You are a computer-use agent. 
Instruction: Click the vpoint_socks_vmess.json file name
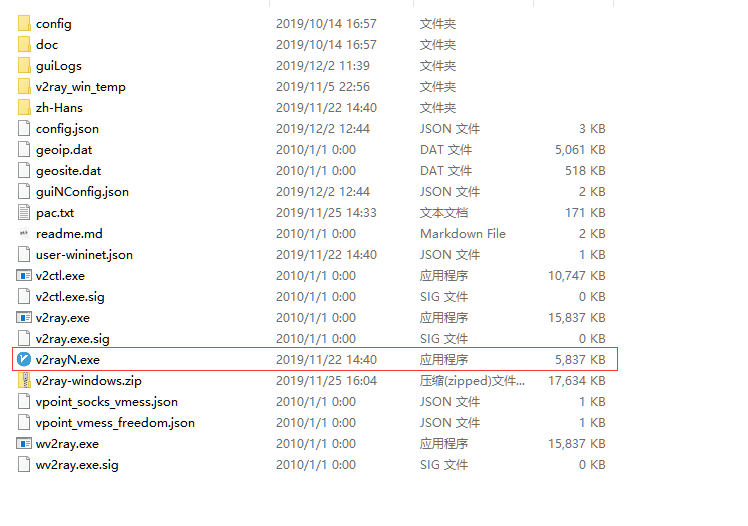pyautogui.click(x=106, y=401)
